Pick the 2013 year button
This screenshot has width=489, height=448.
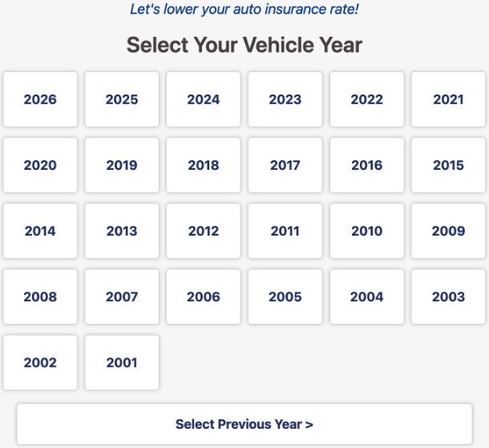pos(122,231)
